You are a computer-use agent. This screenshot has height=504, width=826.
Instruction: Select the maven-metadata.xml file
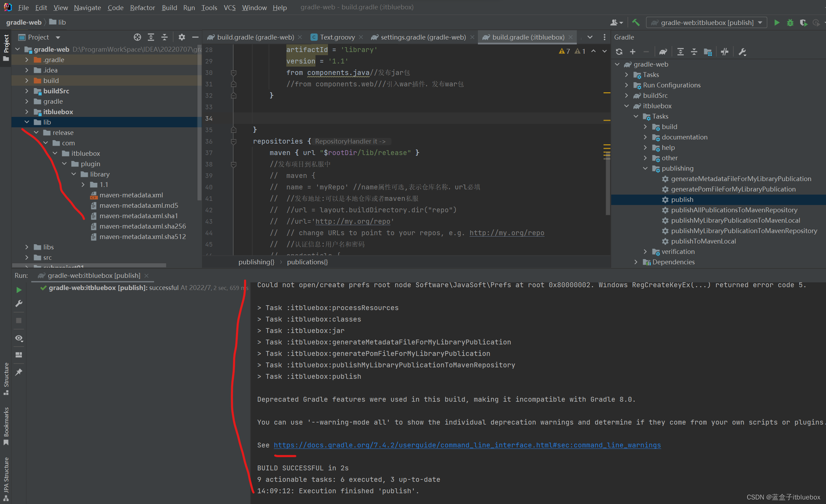pos(131,194)
